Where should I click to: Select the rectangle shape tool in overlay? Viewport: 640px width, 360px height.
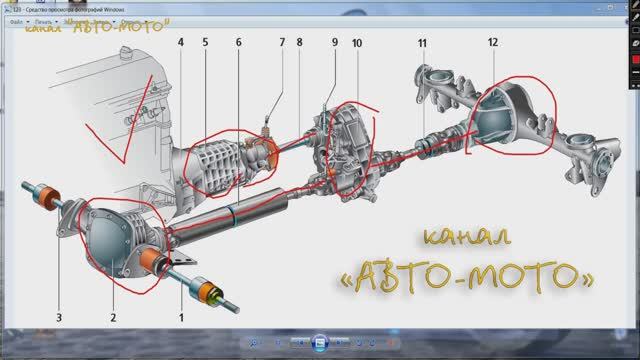point(635,30)
